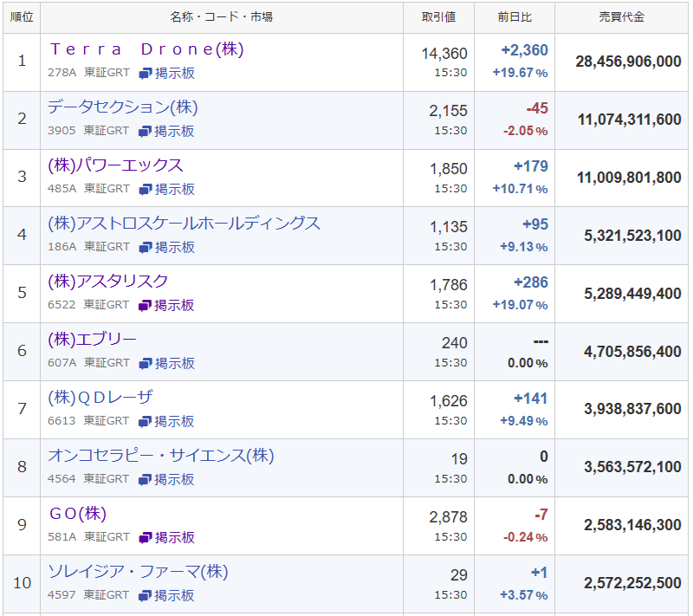
Task: Click price 1,626 for QDレーザ
Action: coord(449,401)
